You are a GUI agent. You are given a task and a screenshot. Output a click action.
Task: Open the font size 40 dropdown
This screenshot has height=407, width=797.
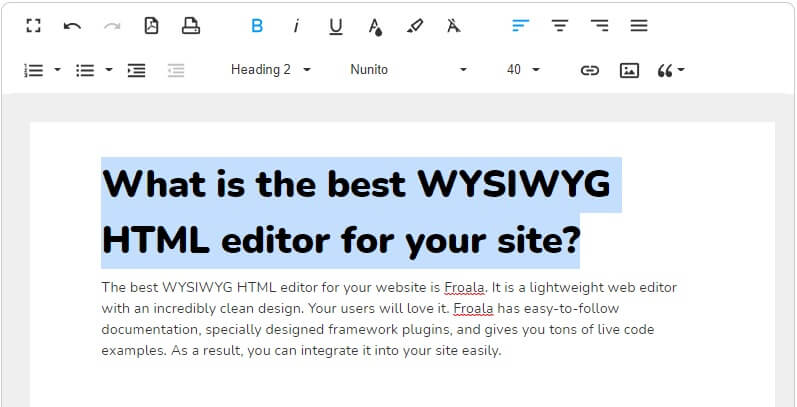(523, 70)
